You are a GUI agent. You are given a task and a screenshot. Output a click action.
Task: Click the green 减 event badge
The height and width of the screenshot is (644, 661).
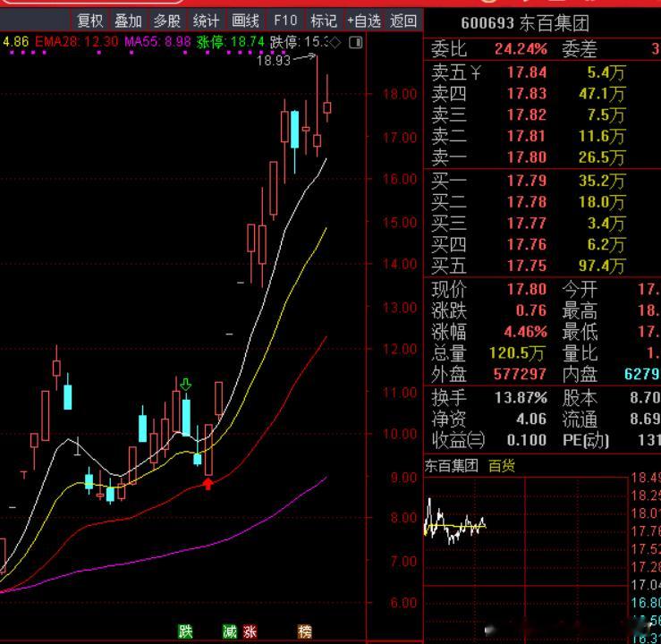click(230, 631)
